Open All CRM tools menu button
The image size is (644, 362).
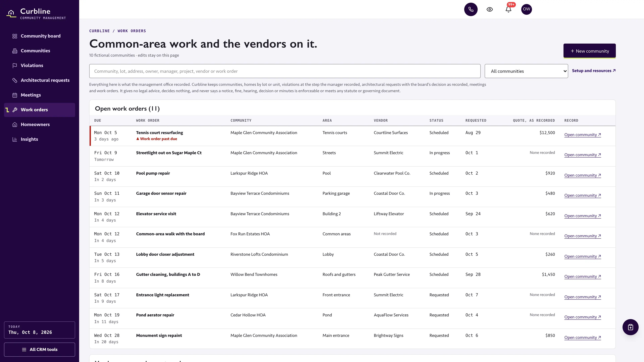pos(40,349)
